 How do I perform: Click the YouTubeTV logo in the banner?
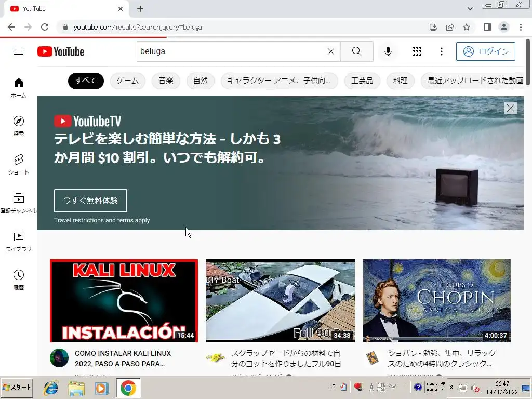pos(87,121)
